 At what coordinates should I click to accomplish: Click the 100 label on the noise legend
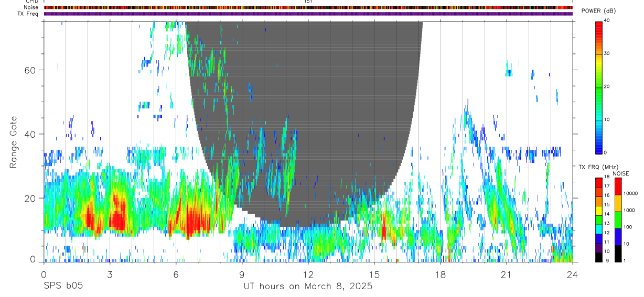click(628, 227)
